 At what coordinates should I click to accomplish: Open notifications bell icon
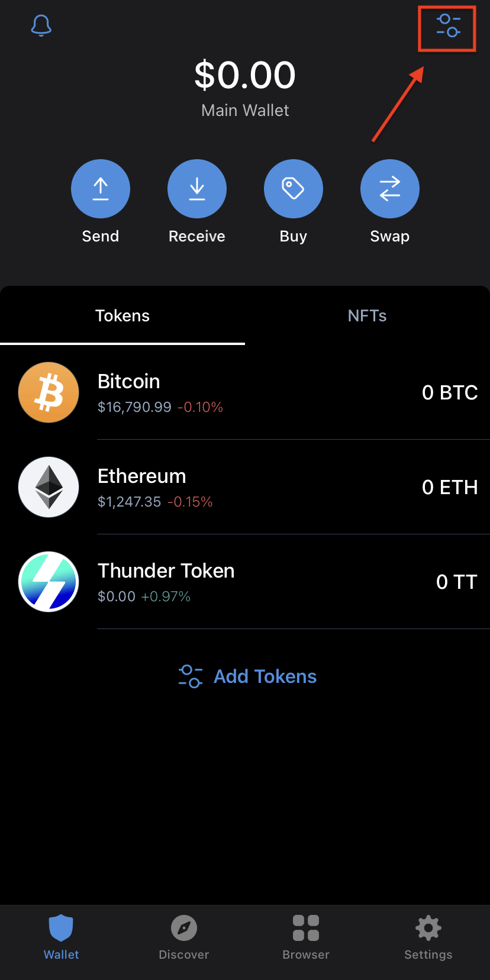41,25
